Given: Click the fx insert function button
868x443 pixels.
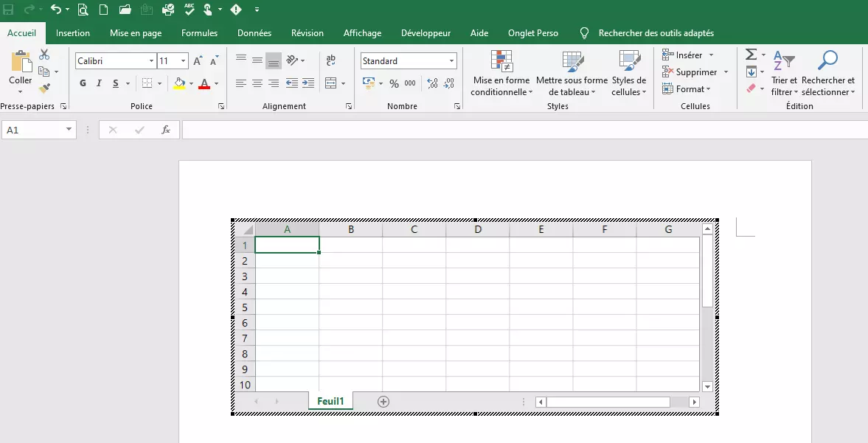Looking at the screenshot, I should 165,130.
